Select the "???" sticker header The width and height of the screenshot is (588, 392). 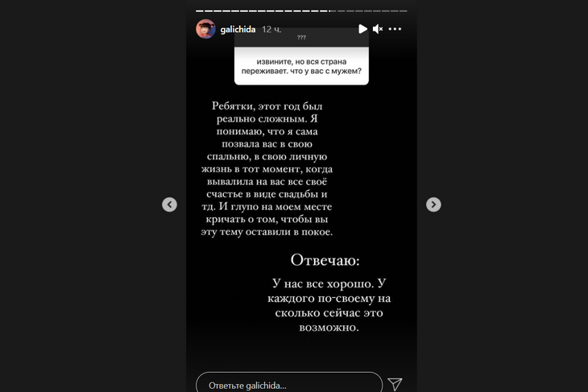301,38
